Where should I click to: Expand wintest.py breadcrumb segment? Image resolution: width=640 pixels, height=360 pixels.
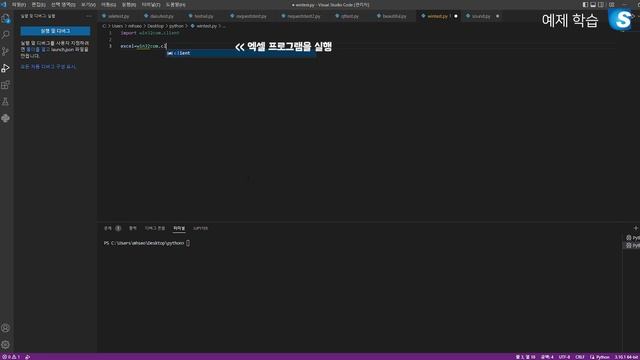click(x=204, y=26)
